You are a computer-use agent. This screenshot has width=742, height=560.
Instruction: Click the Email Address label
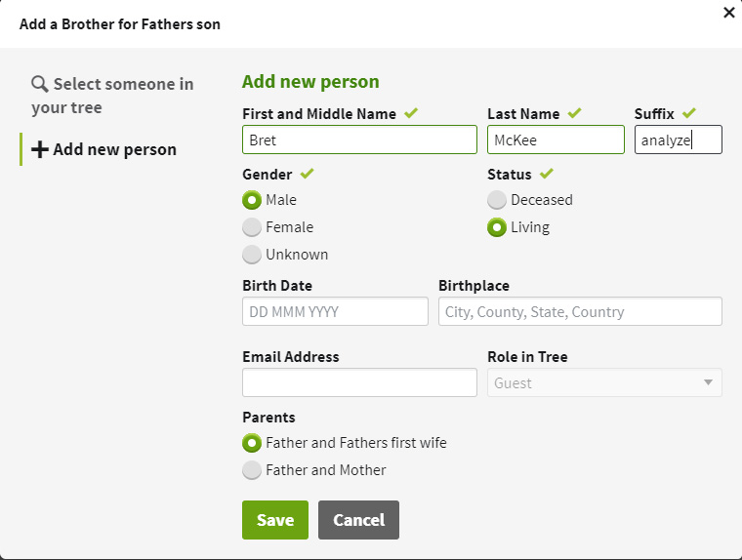click(291, 357)
